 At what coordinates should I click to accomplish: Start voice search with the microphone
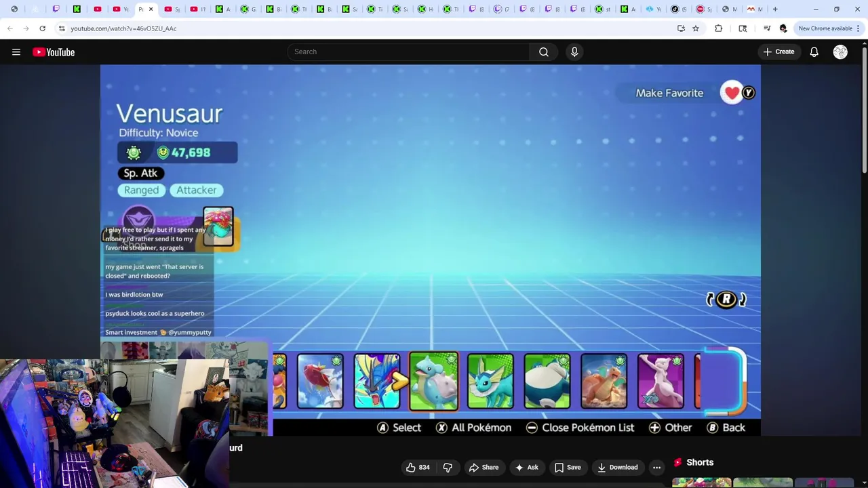[574, 52]
